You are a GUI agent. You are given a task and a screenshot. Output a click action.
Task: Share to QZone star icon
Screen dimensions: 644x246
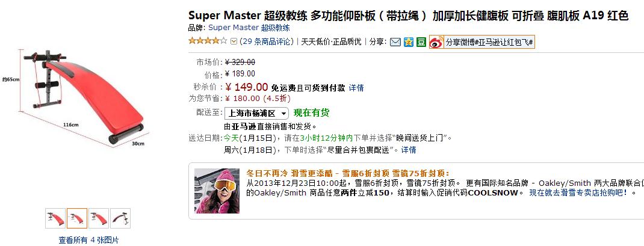[408, 42]
